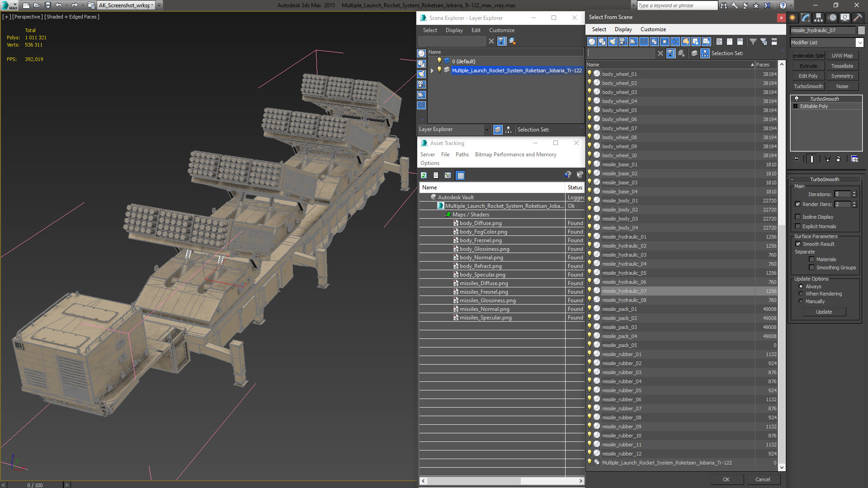This screenshot has height=488, width=868.
Task: Toggle Render Iters checkbox
Action: pyautogui.click(x=798, y=204)
